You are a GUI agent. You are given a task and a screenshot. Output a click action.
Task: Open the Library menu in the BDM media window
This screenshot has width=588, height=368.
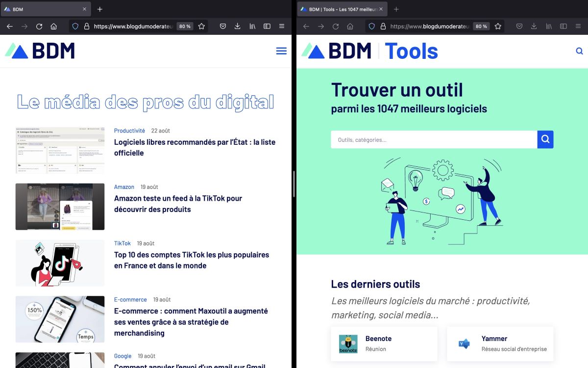pos(252,26)
